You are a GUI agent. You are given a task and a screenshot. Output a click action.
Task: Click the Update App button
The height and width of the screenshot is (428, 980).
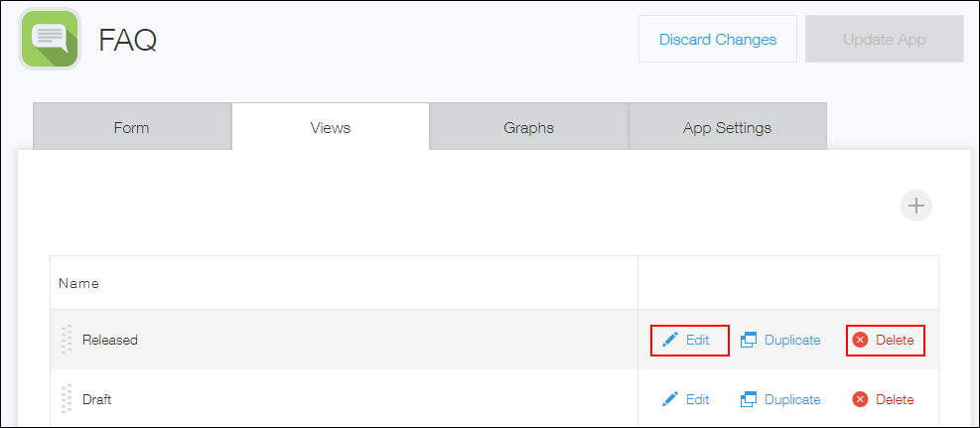click(884, 40)
